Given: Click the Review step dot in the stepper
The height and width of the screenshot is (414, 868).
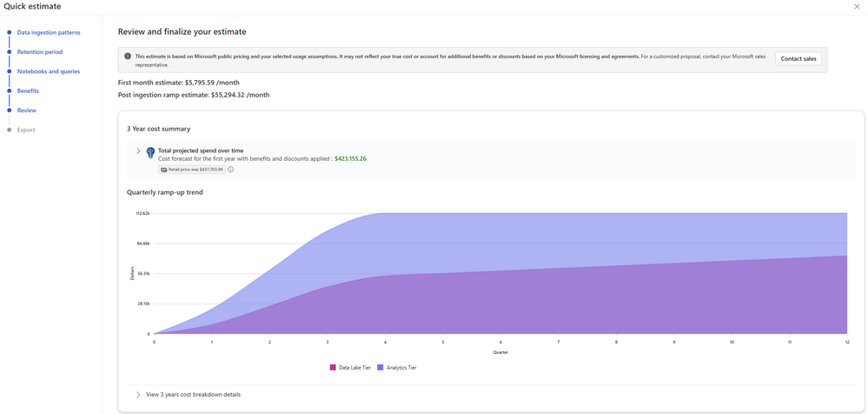Looking at the screenshot, I should tap(10, 110).
